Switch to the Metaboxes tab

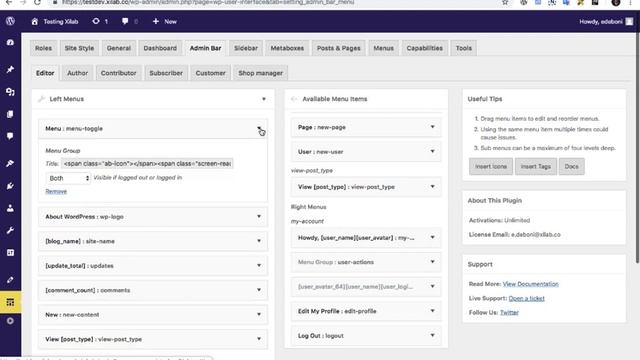287,48
